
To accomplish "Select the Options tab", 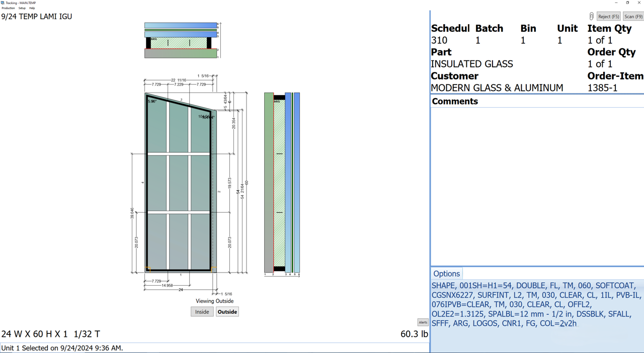I will pyautogui.click(x=446, y=274).
